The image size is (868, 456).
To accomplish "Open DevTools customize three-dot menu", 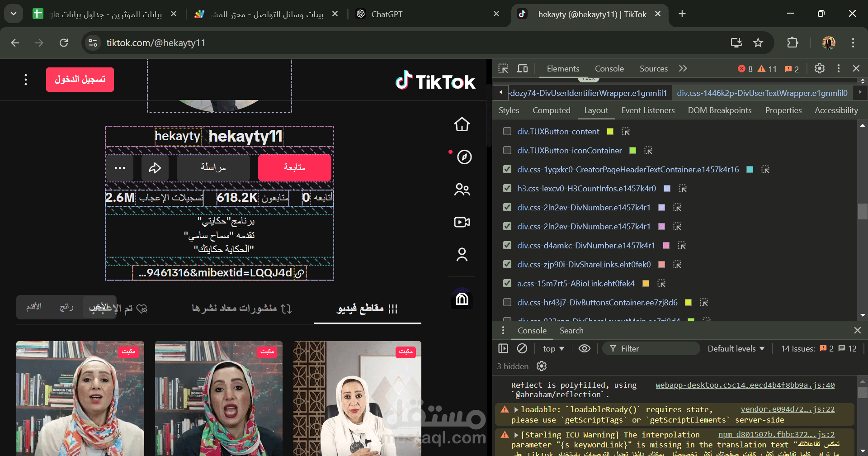I will click(x=838, y=68).
